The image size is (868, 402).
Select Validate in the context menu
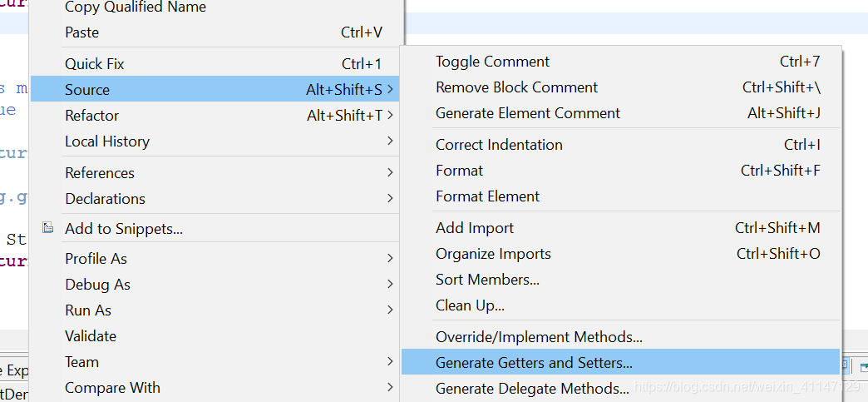(91, 336)
